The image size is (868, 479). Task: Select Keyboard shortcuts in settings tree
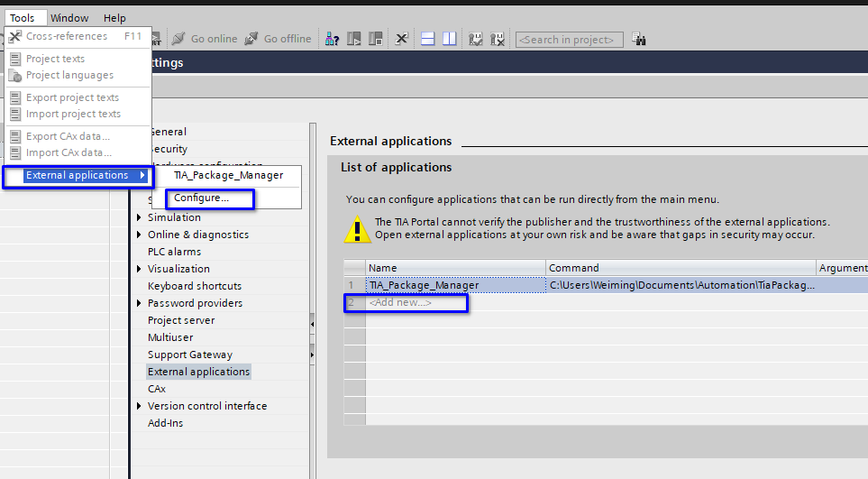point(195,286)
